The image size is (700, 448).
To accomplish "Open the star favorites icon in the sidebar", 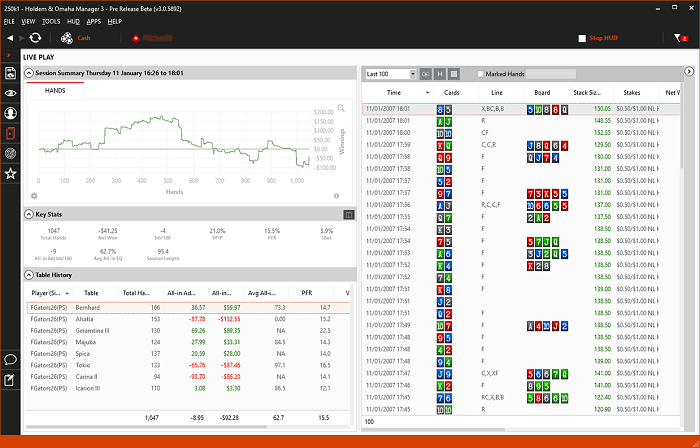I will 10,174.
